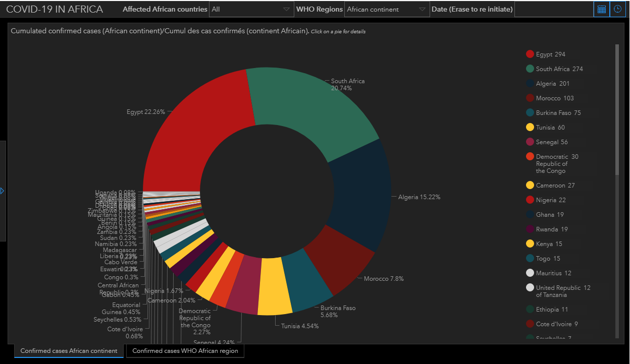Click the 'Equatorial Guinea 0.45%' chart label
This screenshot has height=364, width=630.
pos(120,309)
